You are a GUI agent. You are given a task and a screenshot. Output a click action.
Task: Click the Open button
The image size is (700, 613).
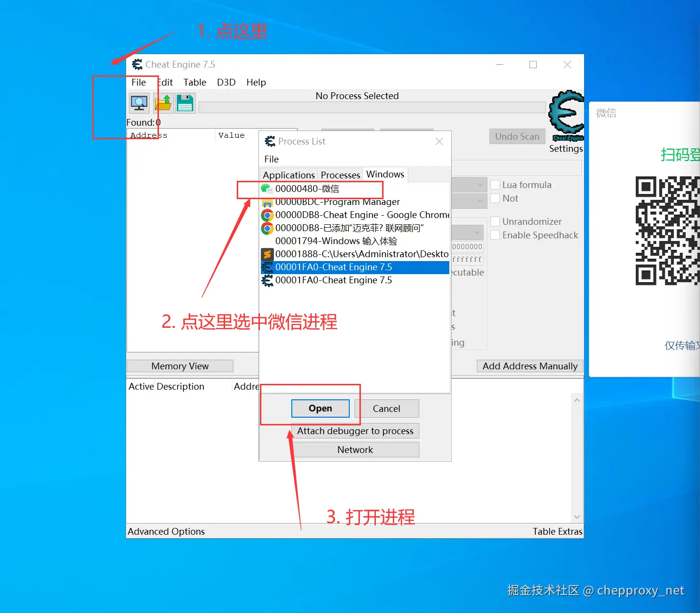[x=320, y=409]
